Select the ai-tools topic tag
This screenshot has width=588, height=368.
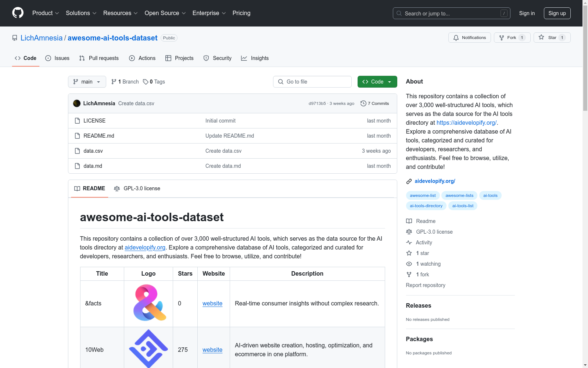click(490, 195)
